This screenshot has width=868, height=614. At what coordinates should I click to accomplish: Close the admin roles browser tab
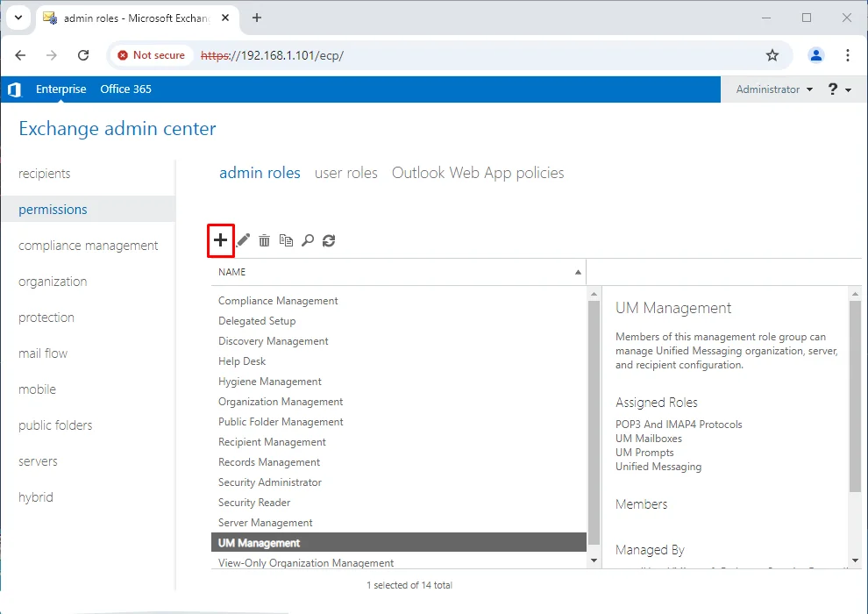(x=225, y=18)
